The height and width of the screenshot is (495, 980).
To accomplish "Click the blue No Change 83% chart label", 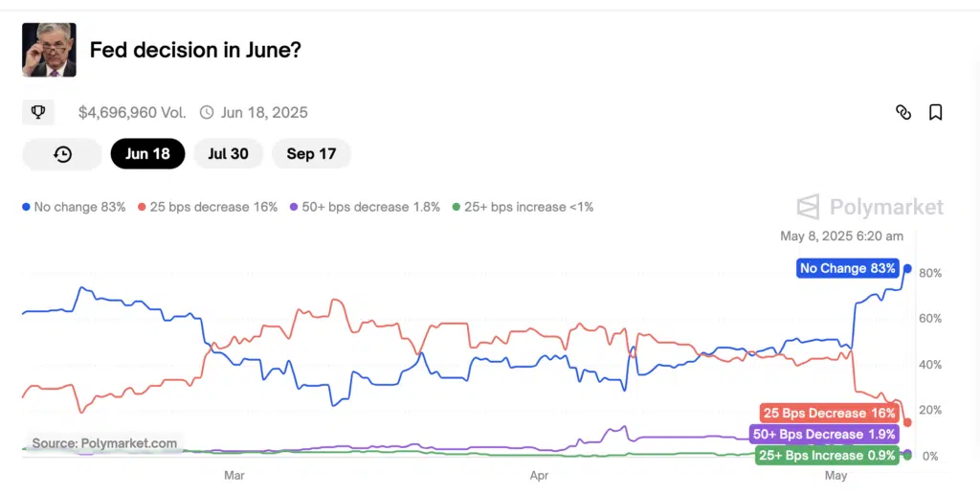I will pos(847,268).
